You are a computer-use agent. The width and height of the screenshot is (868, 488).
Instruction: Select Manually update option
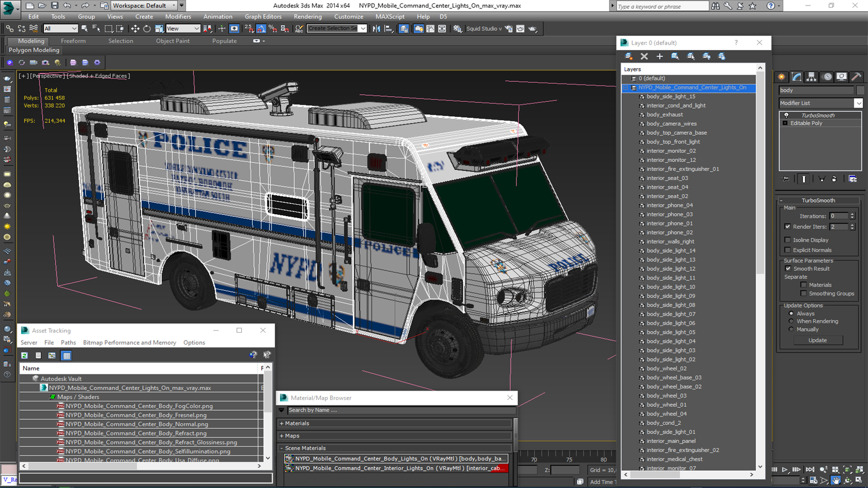pyautogui.click(x=791, y=329)
